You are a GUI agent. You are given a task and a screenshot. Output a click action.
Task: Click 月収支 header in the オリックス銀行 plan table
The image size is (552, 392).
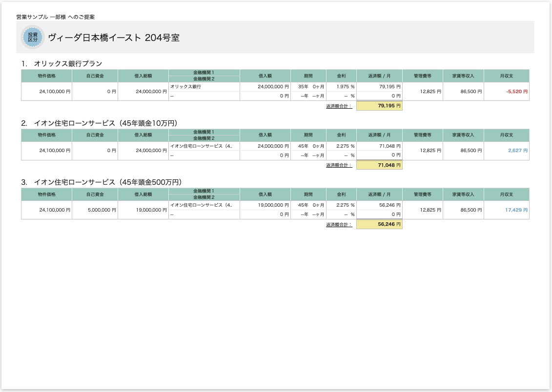pyautogui.click(x=507, y=76)
